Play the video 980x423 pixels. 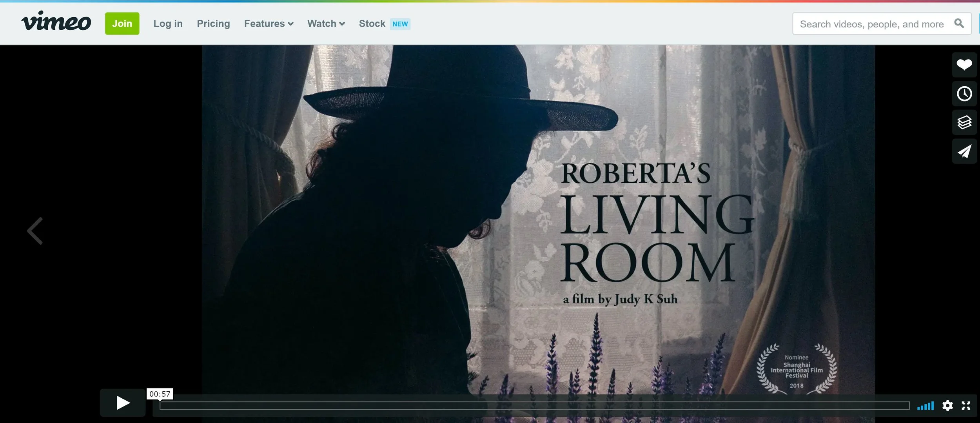[123, 403]
